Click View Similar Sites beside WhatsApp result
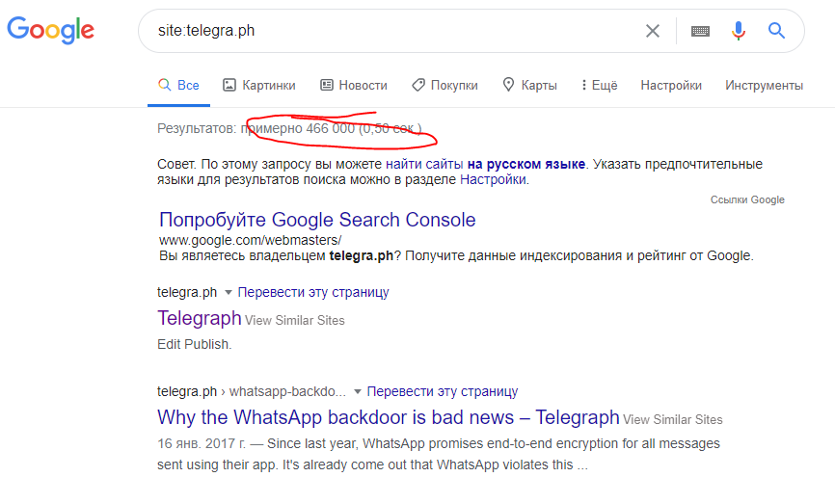The image size is (835, 504). pos(673,420)
